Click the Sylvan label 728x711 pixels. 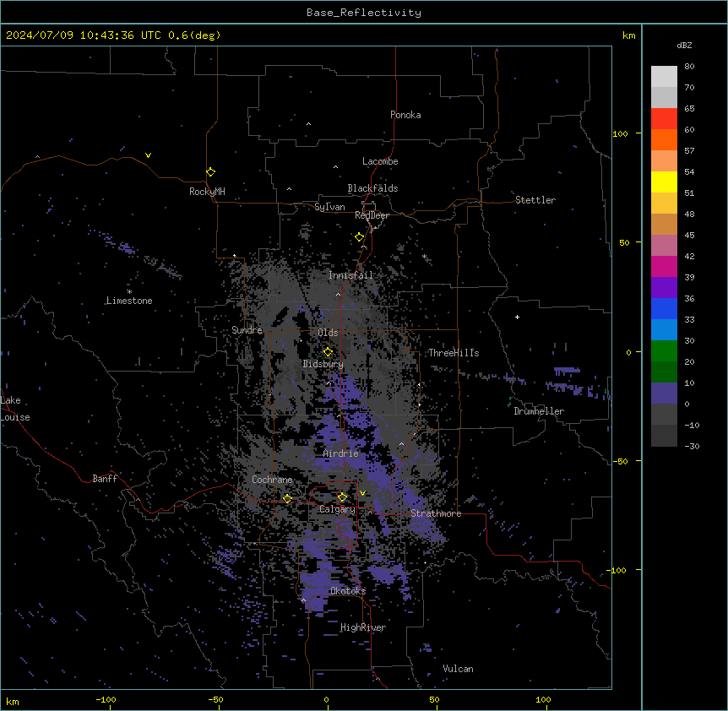coord(329,207)
